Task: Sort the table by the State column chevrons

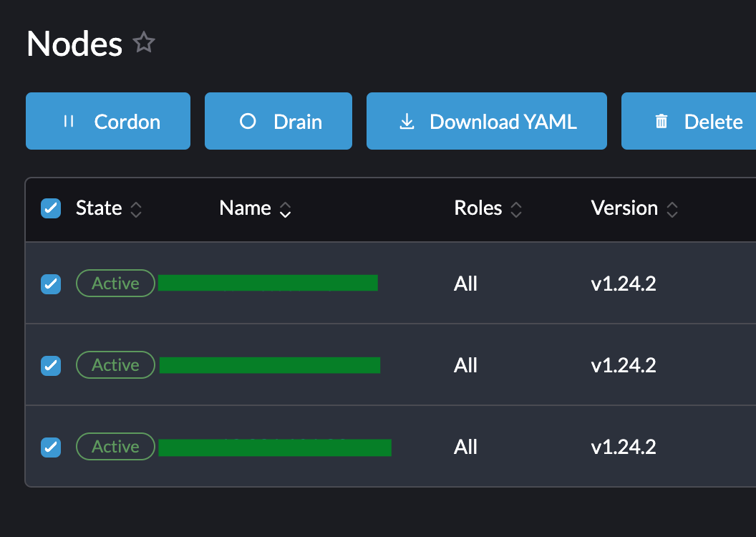Action: [x=135, y=210]
